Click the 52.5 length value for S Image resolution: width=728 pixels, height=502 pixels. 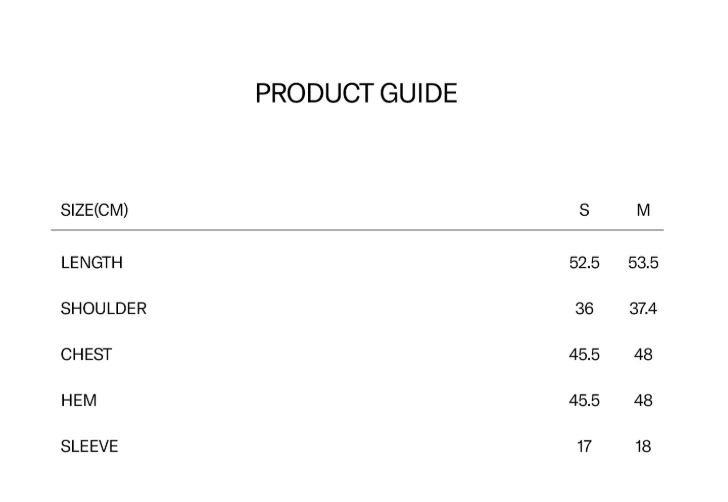pos(584,262)
